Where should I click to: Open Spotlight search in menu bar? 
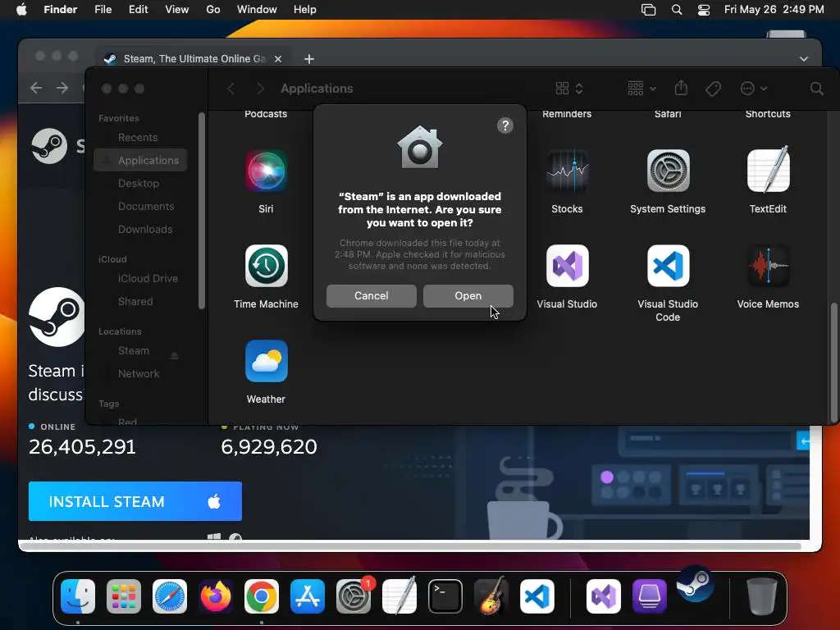pyautogui.click(x=677, y=10)
